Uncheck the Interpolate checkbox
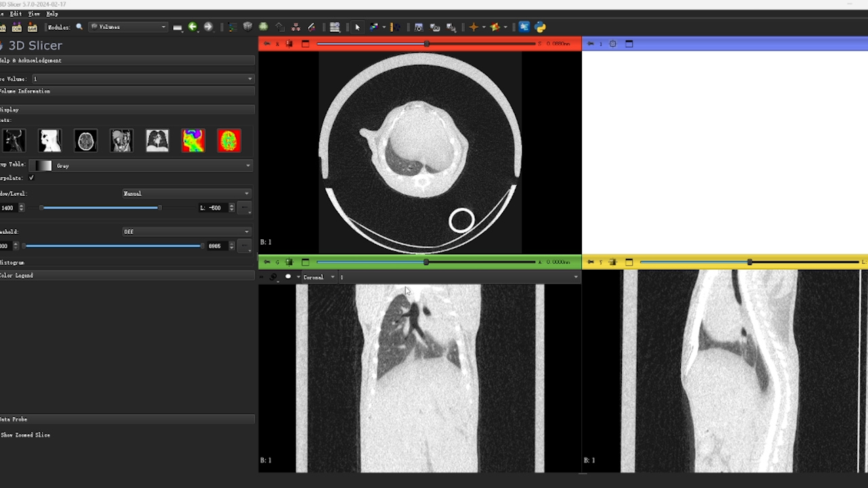The width and height of the screenshot is (868, 488). [31, 178]
